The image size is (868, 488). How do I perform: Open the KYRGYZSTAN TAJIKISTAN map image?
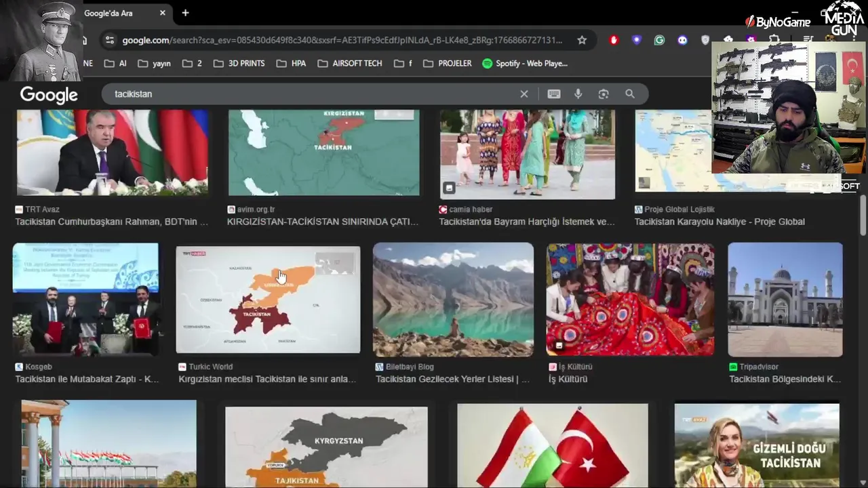click(x=326, y=447)
